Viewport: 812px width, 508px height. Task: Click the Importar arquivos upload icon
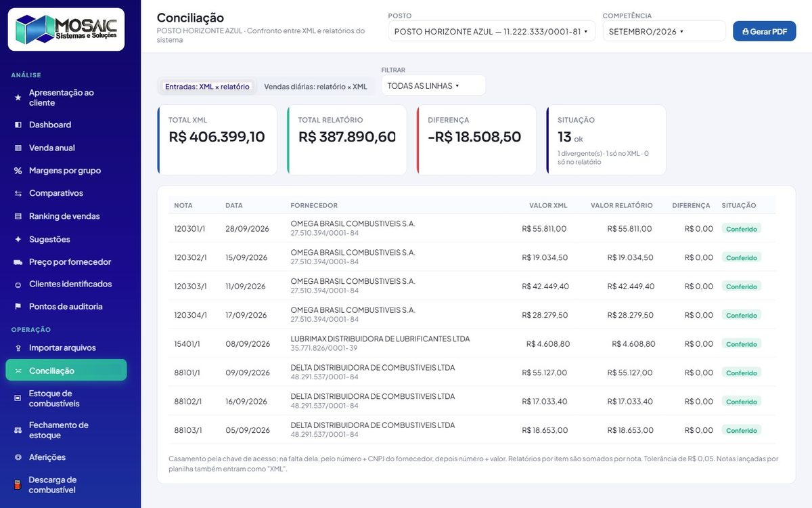18,348
